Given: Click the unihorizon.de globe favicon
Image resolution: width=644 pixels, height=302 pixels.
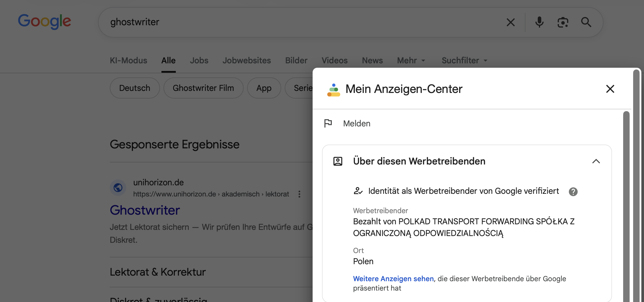Looking at the screenshot, I should pyautogui.click(x=118, y=188).
